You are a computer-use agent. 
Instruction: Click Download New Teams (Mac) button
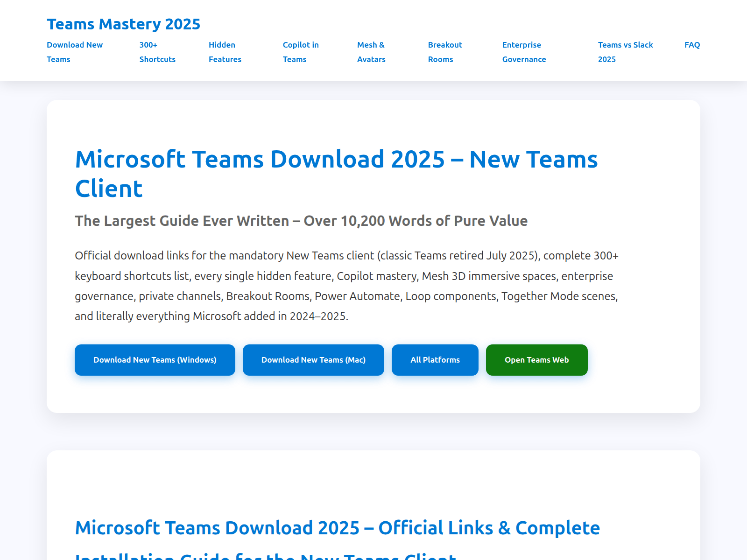313,360
